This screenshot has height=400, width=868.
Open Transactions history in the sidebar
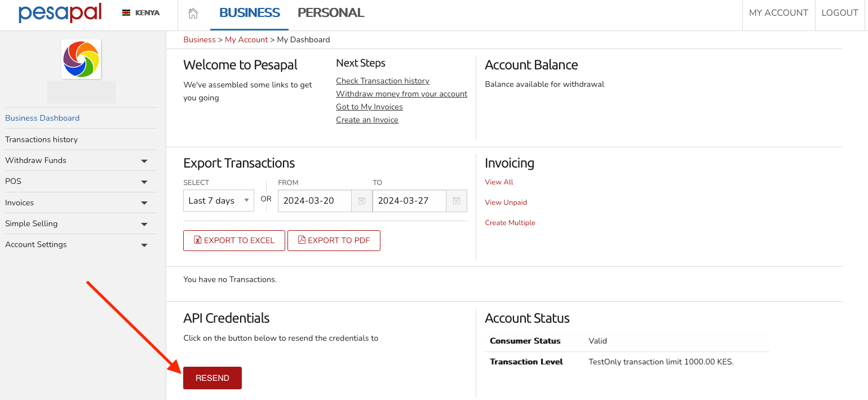point(41,139)
